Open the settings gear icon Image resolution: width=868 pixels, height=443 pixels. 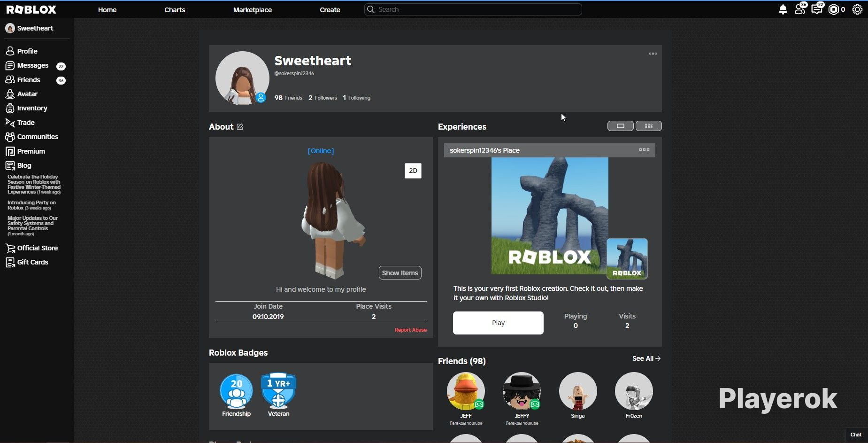point(857,9)
